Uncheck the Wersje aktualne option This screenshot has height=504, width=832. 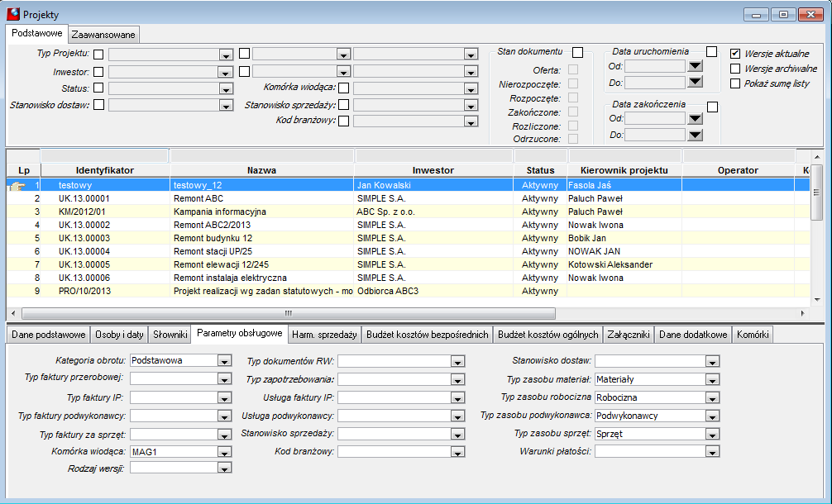[x=735, y=54]
